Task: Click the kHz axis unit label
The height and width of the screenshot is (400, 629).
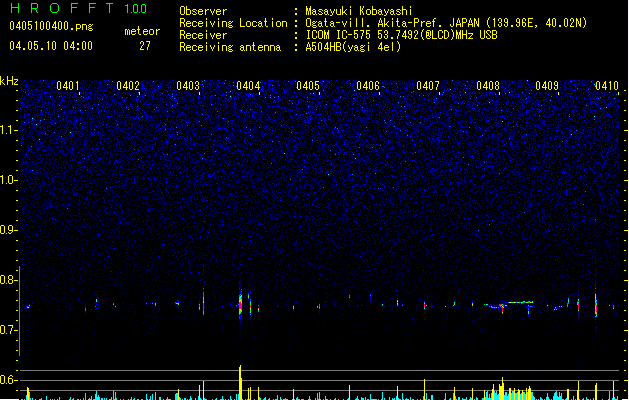Action: [9, 81]
